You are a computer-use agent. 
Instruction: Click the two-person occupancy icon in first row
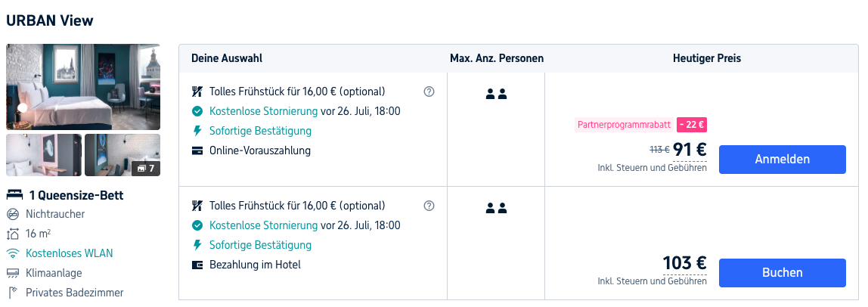496,94
